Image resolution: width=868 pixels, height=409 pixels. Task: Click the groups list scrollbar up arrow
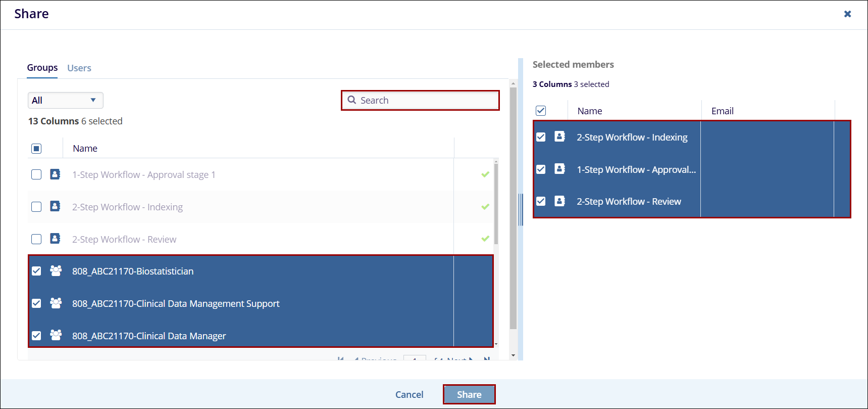tap(513, 84)
